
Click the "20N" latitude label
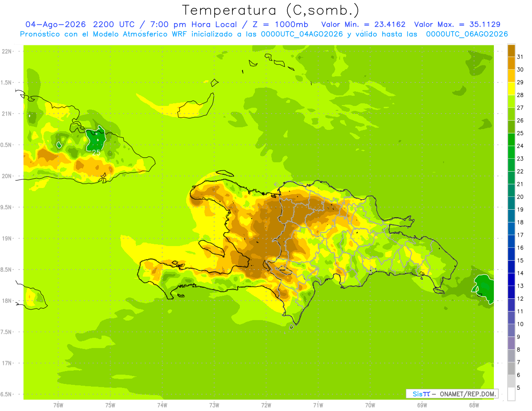click(x=7, y=176)
